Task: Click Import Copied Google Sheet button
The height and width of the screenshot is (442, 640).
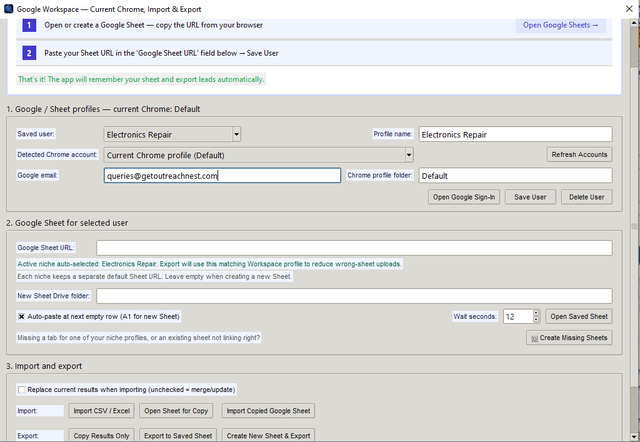Action: 268,411
